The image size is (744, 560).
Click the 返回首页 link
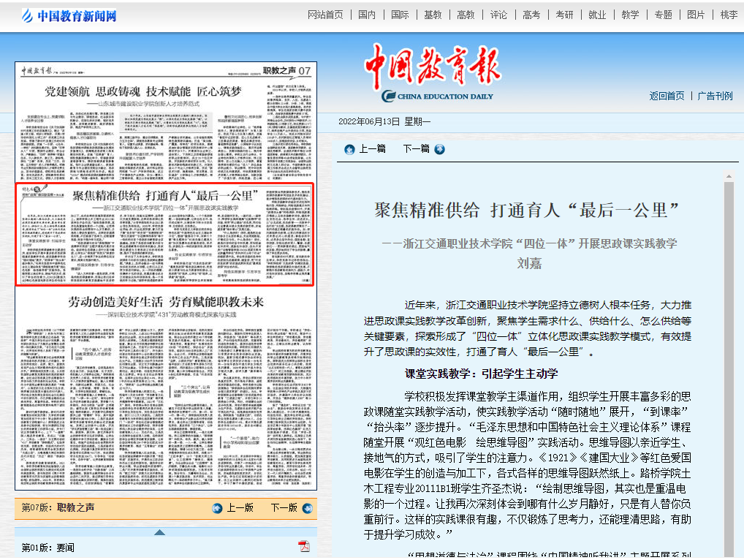(667, 96)
